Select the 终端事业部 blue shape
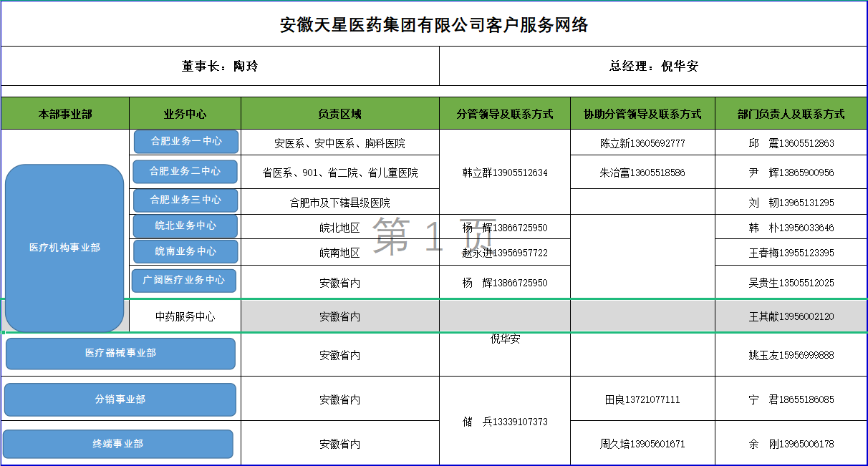The width and height of the screenshot is (868, 466). click(118, 444)
